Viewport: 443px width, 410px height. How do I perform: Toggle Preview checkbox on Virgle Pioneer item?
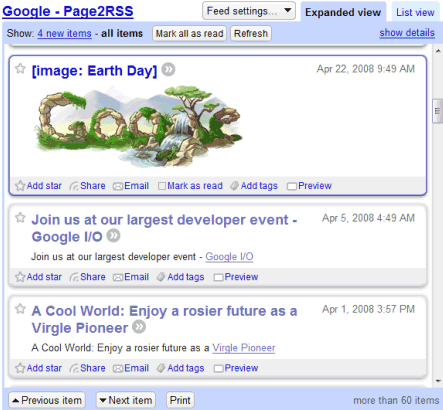point(218,368)
